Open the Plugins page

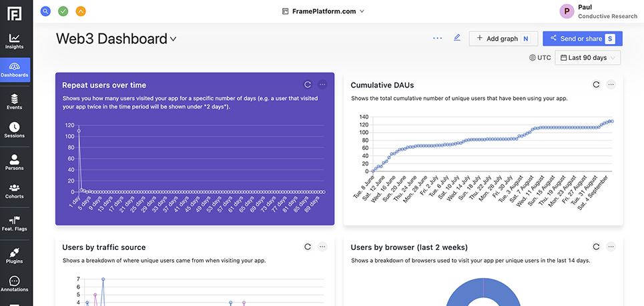pos(15,255)
